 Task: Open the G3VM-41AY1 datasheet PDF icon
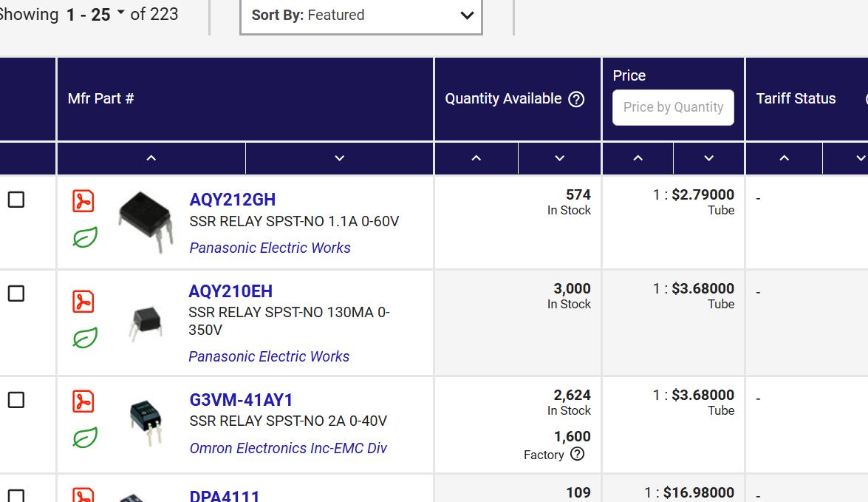coord(83,401)
